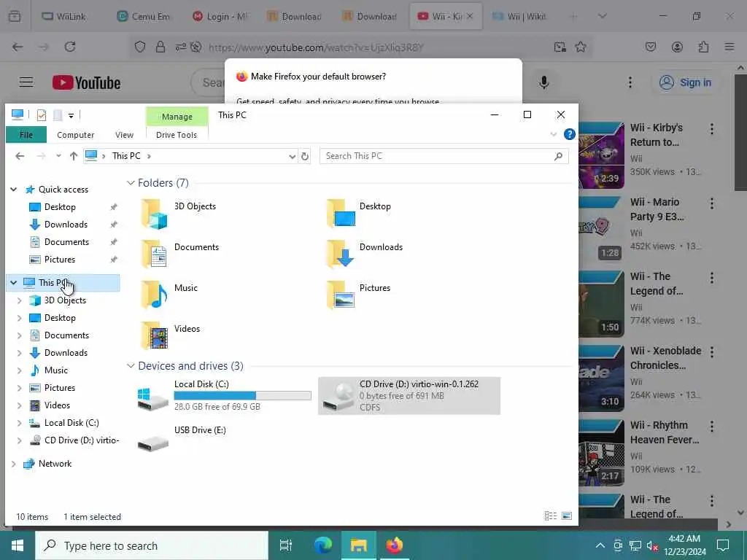Image resolution: width=747 pixels, height=560 pixels.
Task: Click the Windows Start button
Action: pyautogui.click(x=18, y=545)
